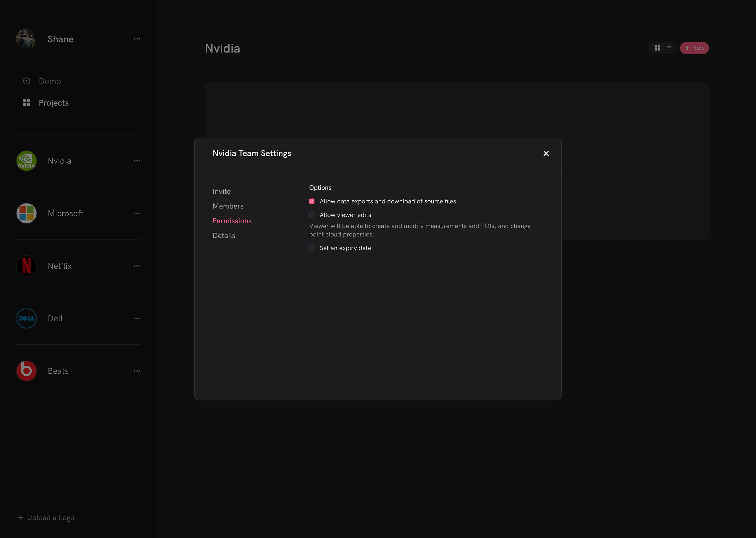Select the Dell team logo icon
The width and height of the screenshot is (756, 538).
click(x=26, y=318)
